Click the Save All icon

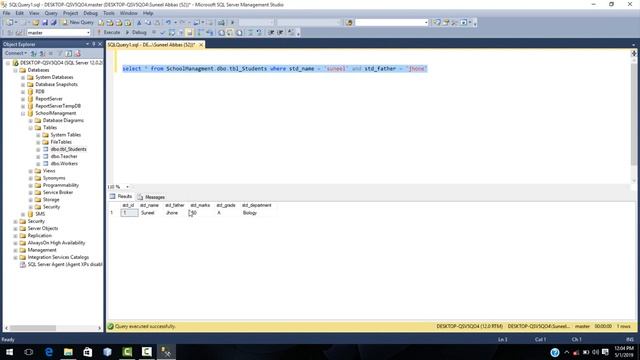tap(53, 22)
